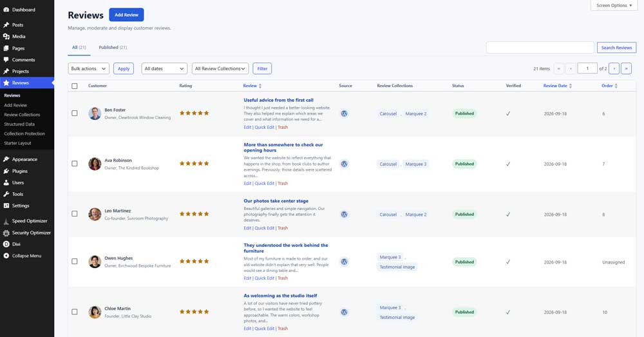Click the Media icon in sidebar
The image size is (644, 337).
coord(6,36)
